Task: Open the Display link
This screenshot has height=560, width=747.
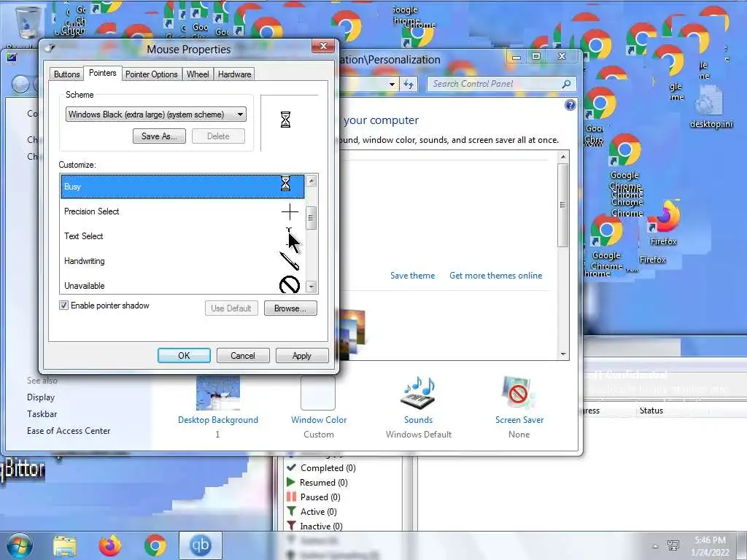Action: point(41,397)
